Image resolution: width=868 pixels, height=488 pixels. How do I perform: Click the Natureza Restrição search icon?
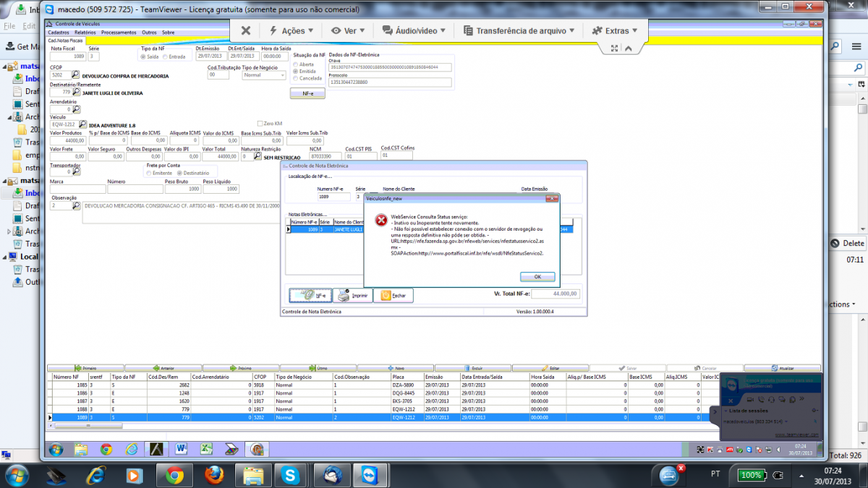tap(258, 156)
